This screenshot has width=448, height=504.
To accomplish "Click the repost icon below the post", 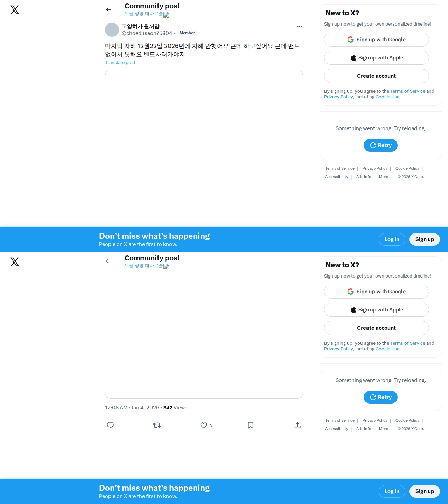I will [157, 425].
